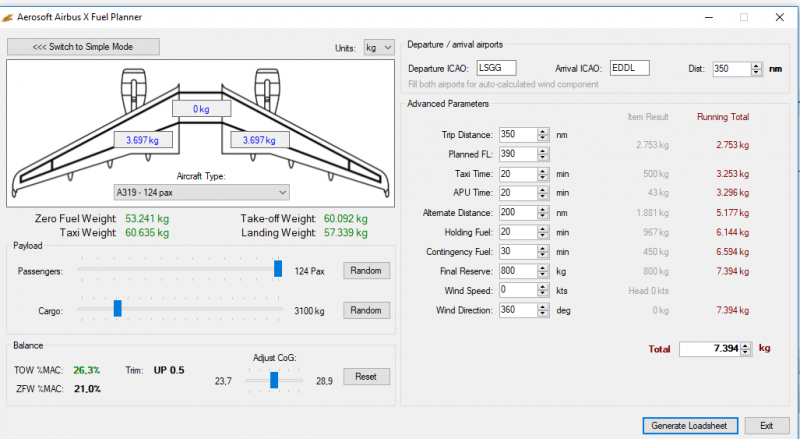Randomize passenger count with Random button
The height and width of the screenshot is (439, 800).
pyautogui.click(x=366, y=271)
